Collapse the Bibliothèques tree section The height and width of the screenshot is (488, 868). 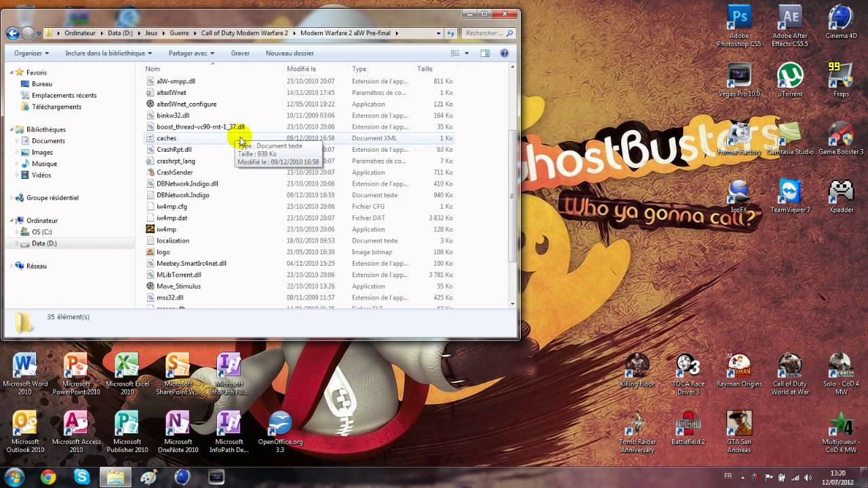[12, 129]
